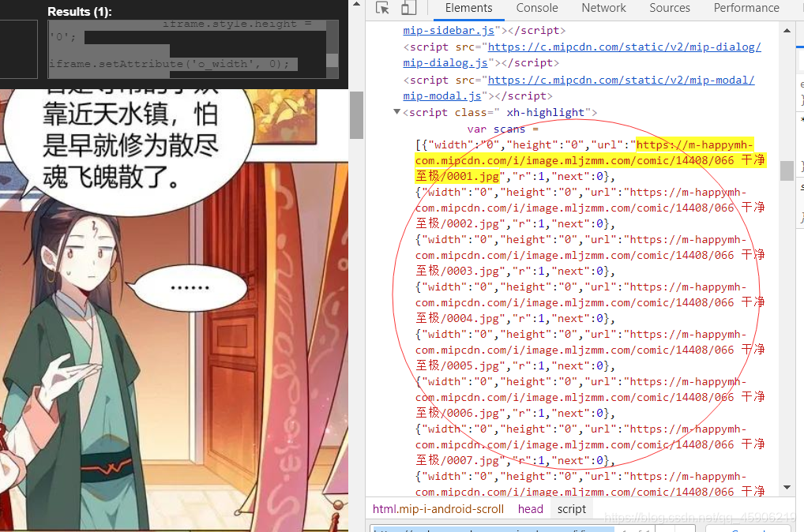
Task: Collapse the script xh-highlight node
Action: tap(396, 112)
